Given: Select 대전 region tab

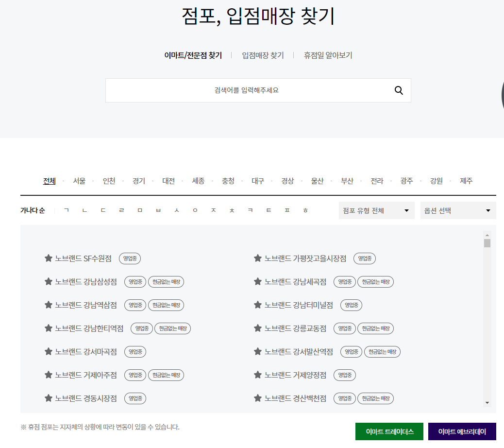Looking at the screenshot, I should (168, 181).
